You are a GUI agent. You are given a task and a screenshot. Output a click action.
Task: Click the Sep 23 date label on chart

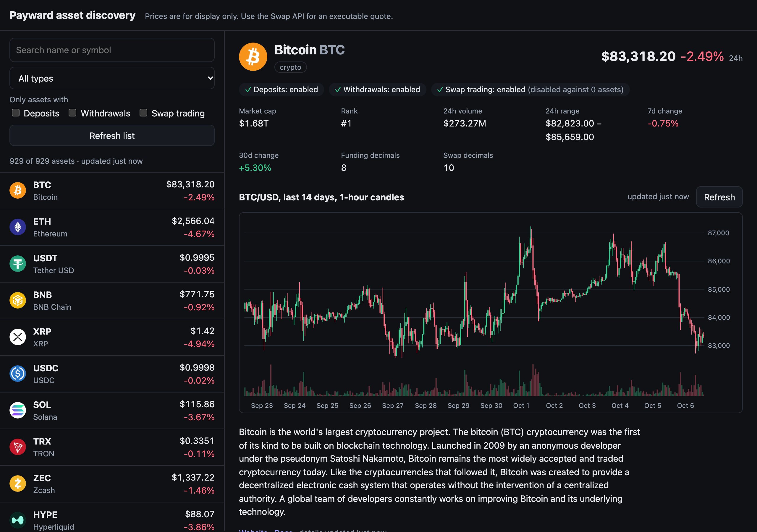pyautogui.click(x=262, y=406)
